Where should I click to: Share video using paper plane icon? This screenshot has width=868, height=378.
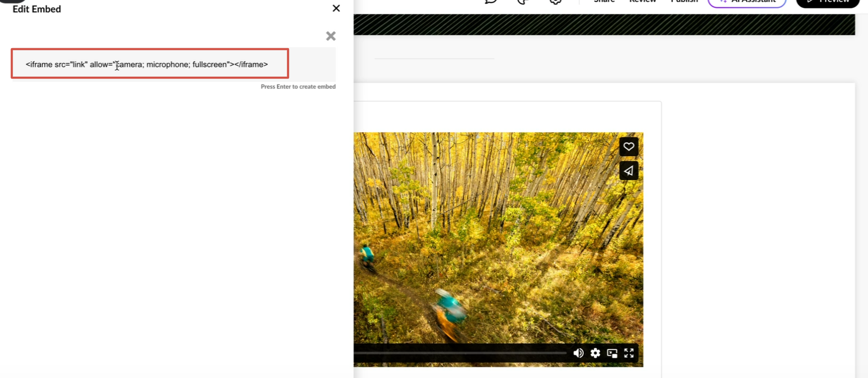[x=628, y=171]
